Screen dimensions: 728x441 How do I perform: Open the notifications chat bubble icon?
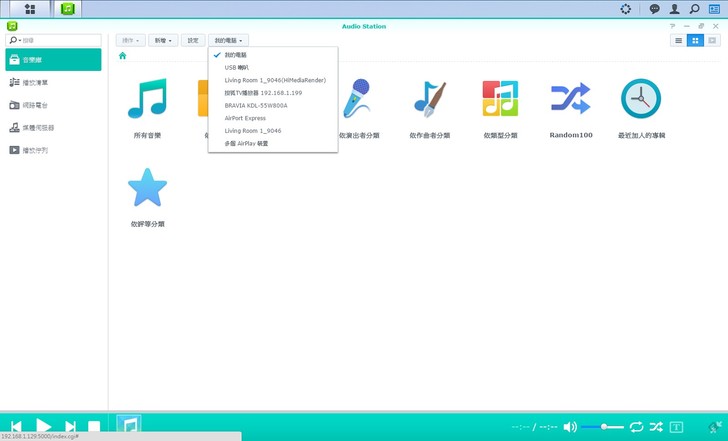point(654,9)
